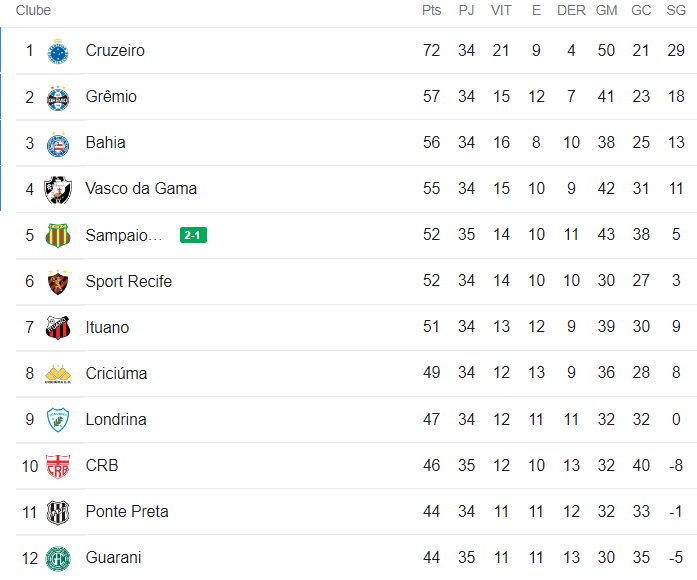Click the Londrina club crest icon
Screen dimensions: 697x580
click(58, 420)
